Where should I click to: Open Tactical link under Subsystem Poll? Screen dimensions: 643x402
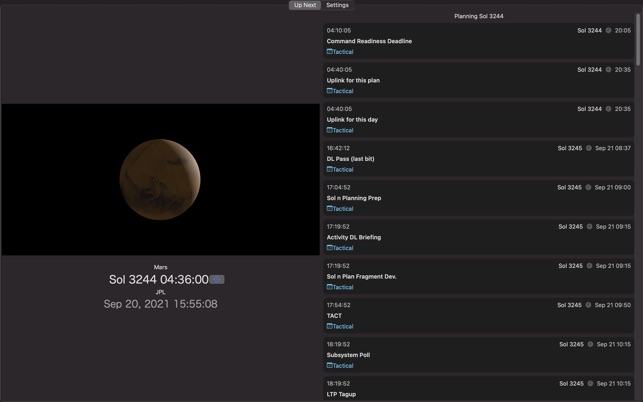(x=340, y=365)
